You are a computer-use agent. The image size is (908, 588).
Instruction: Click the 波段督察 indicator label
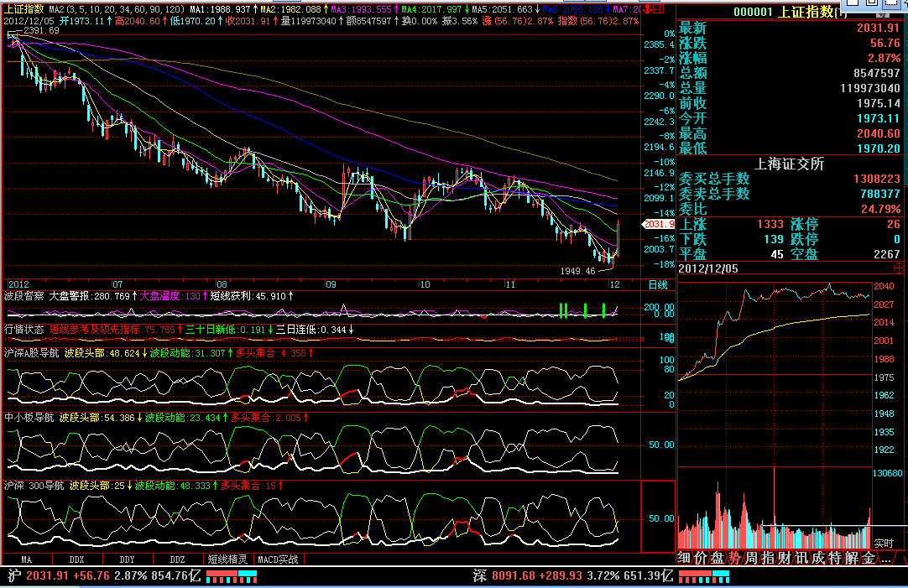(x=23, y=296)
